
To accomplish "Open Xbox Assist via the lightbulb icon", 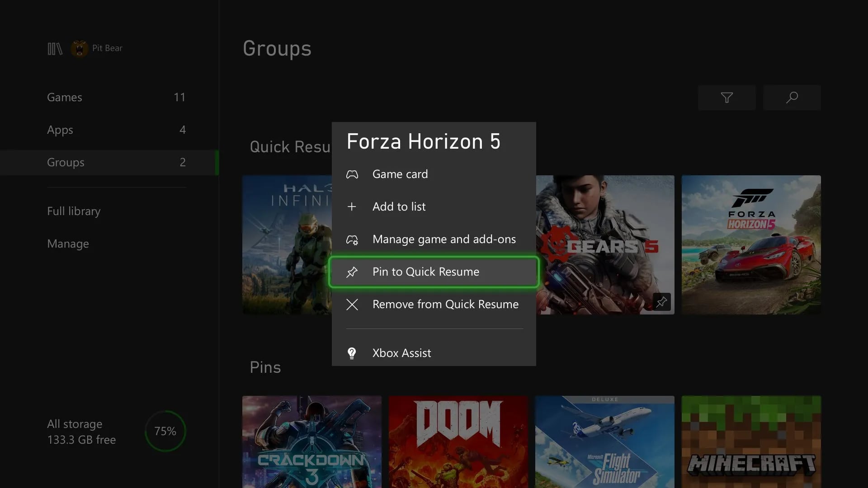I will click(x=353, y=353).
